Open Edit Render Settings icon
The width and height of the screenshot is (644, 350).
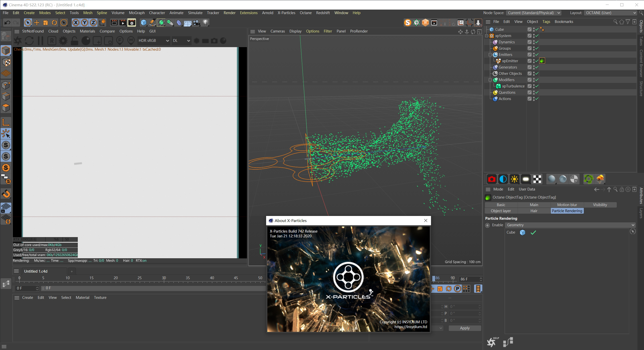[132, 23]
